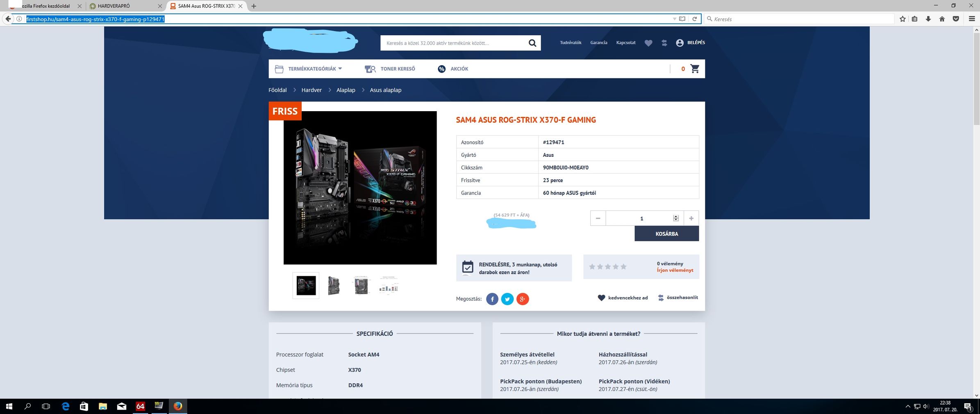The height and width of the screenshot is (414, 980).
Task: Share product on Twitter
Action: click(x=507, y=299)
